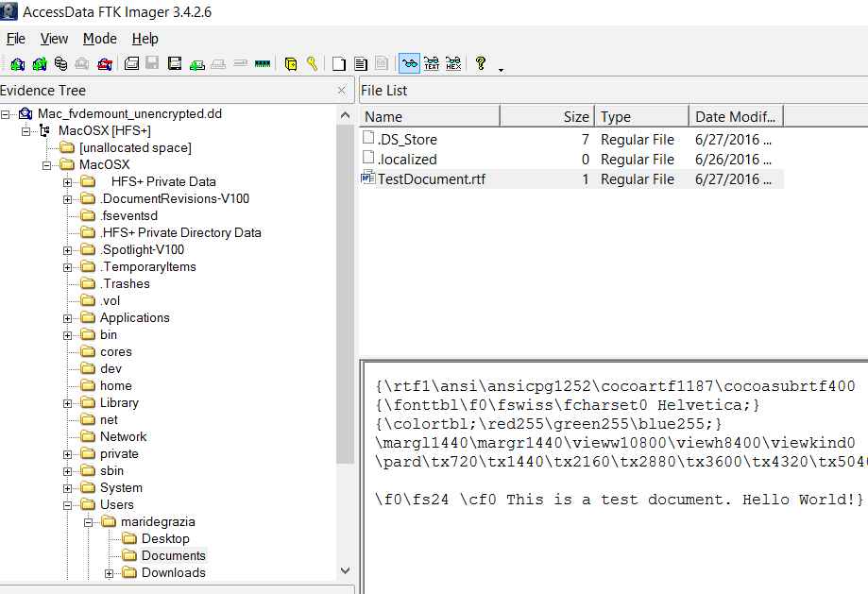Click the Export File Hash List icon

click(361, 64)
